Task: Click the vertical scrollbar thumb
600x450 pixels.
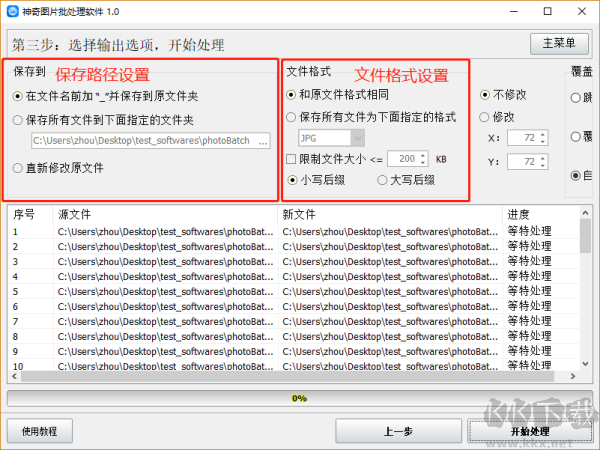Action: (585, 236)
